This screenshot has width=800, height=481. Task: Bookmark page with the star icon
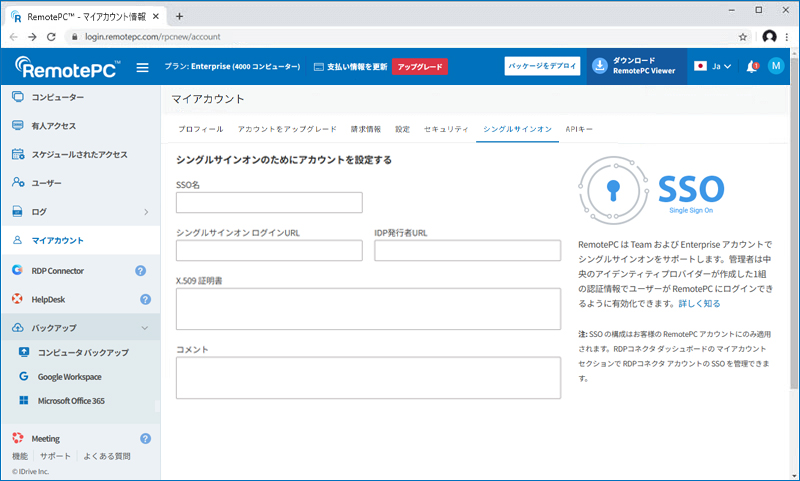pos(743,37)
